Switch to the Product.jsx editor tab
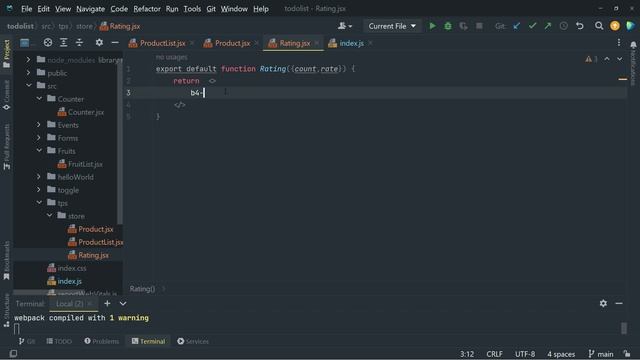 [231, 43]
